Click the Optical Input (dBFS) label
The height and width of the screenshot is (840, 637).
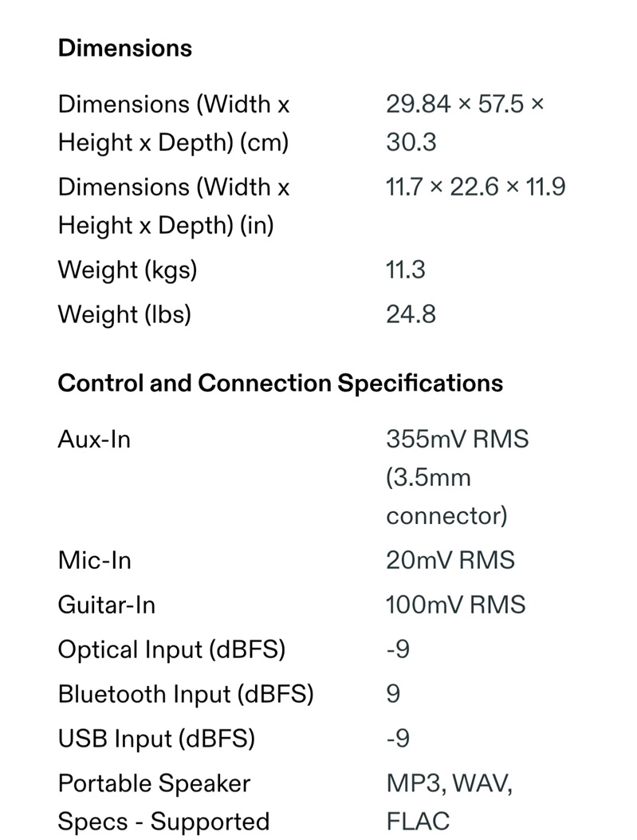click(x=171, y=649)
